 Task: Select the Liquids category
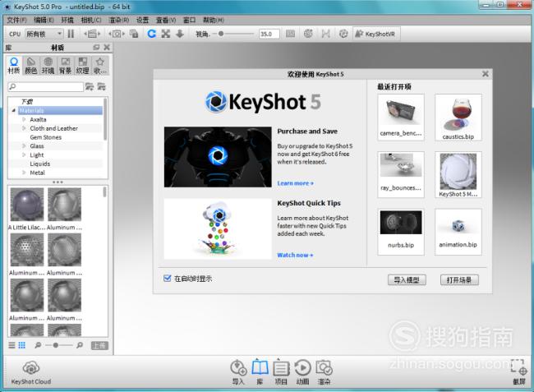coord(40,164)
